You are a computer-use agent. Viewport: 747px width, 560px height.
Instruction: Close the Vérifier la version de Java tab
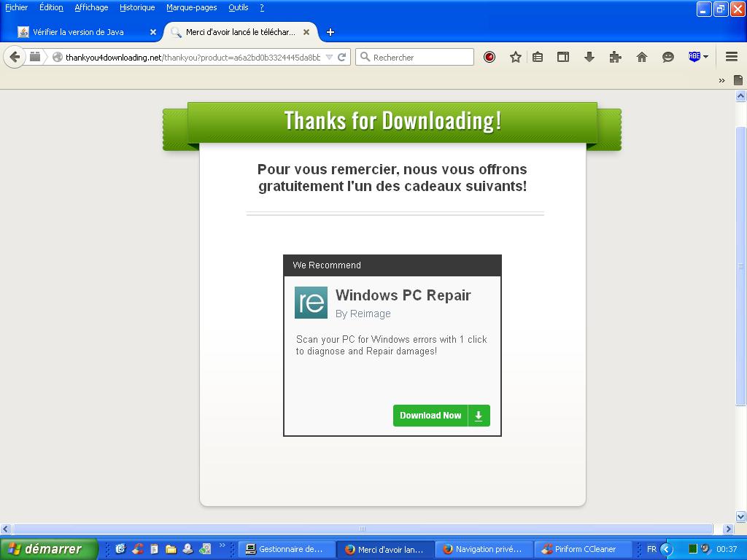point(153,32)
